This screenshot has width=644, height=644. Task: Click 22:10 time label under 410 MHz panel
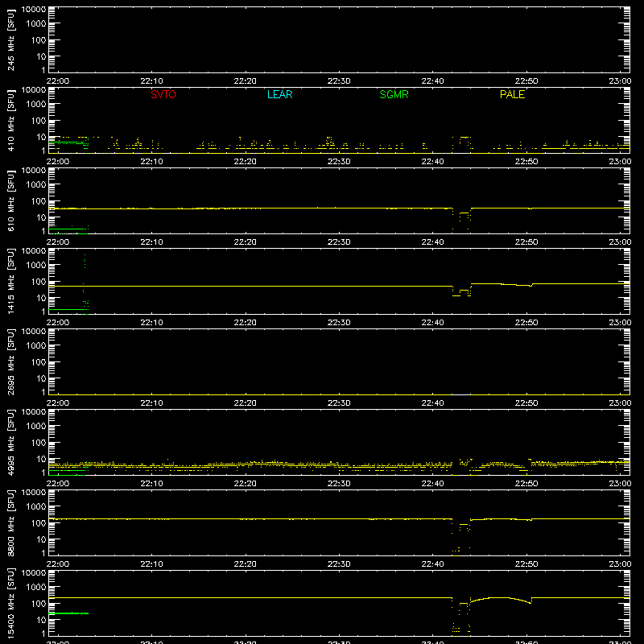(x=151, y=162)
